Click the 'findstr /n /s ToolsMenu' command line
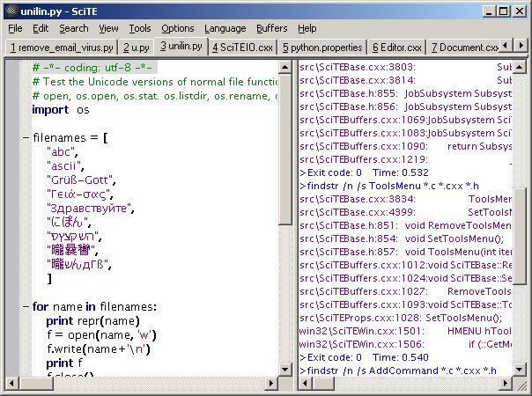 tap(389, 186)
